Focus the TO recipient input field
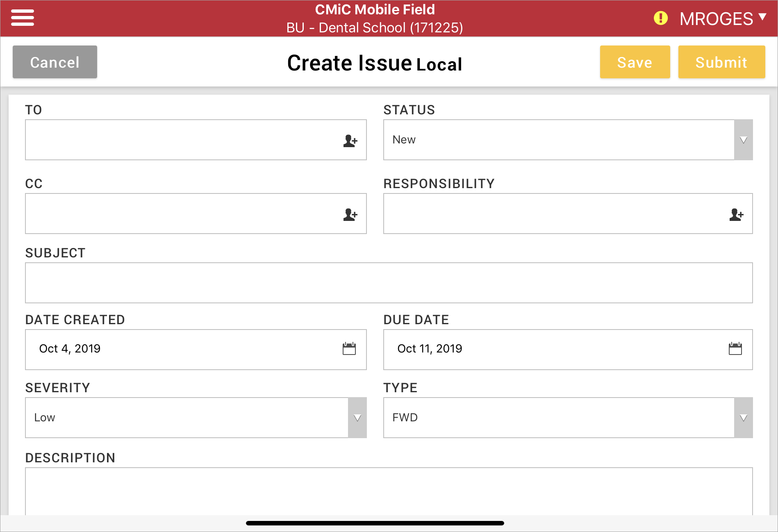Screen dimensions: 778x532 [180, 140]
